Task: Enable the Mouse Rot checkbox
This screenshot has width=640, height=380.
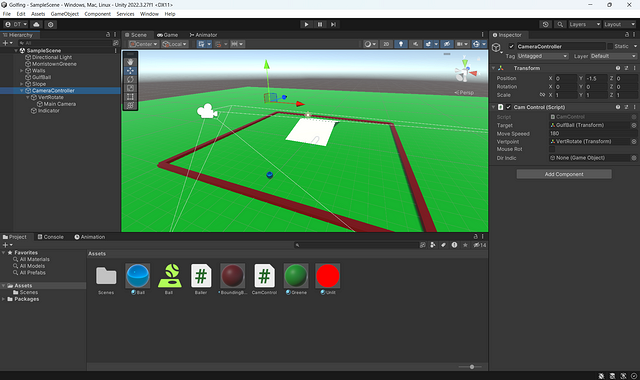Action: click(552, 149)
